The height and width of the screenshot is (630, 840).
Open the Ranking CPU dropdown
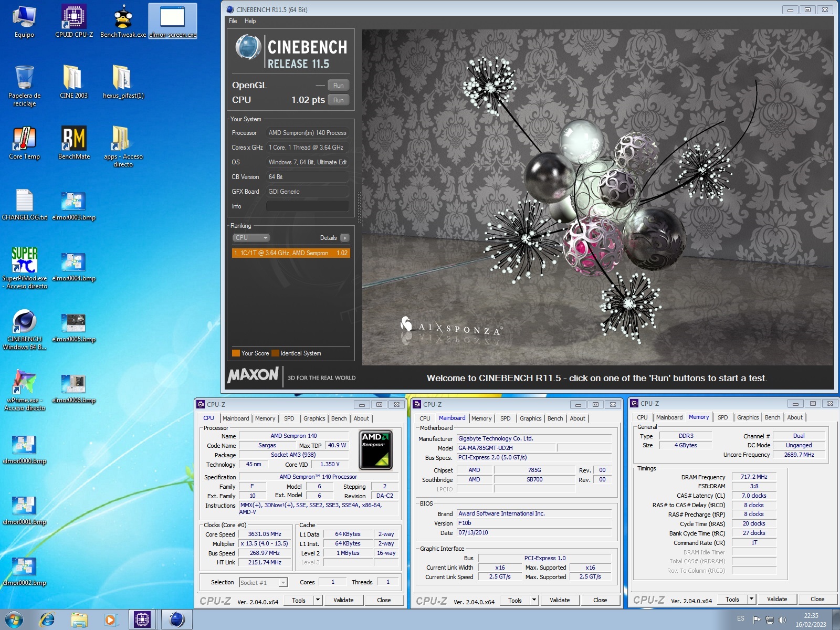[251, 238]
